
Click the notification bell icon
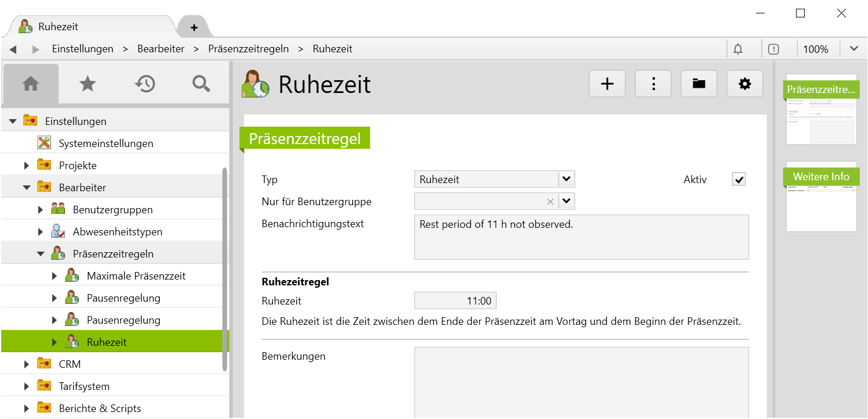(x=737, y=49)
